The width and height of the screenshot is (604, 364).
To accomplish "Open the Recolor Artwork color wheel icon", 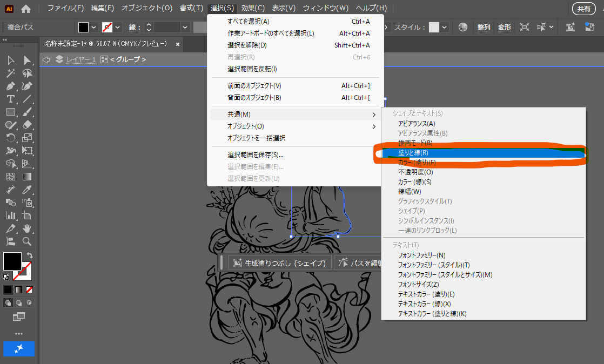I will pos(462,27).
